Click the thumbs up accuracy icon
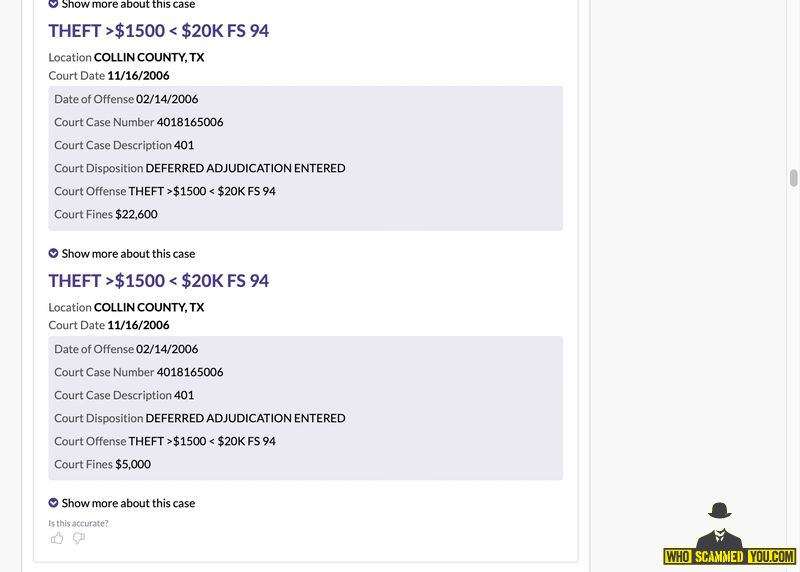This screenshot has height=572, width=800. click(x=57, y=538)
